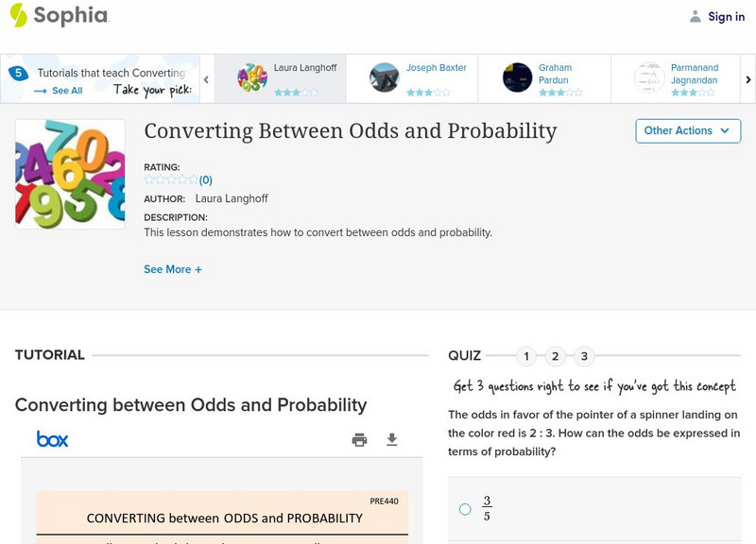Screen dimensions: 756x544
Task: Print the tutorial document
Action: point(359,439)
